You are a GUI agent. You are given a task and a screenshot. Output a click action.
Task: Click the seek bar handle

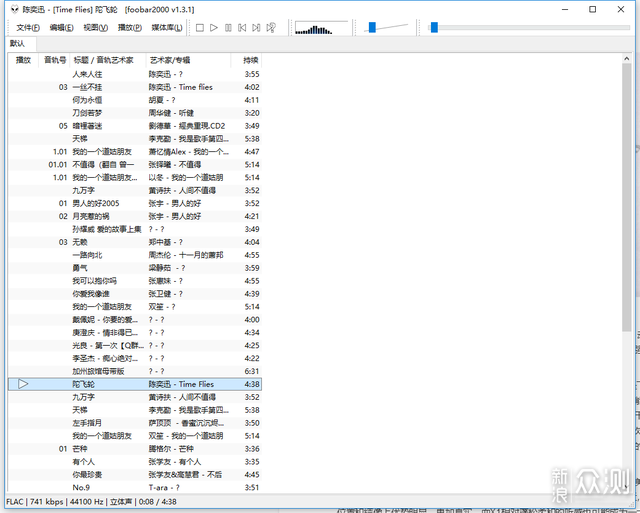(434, 27)
